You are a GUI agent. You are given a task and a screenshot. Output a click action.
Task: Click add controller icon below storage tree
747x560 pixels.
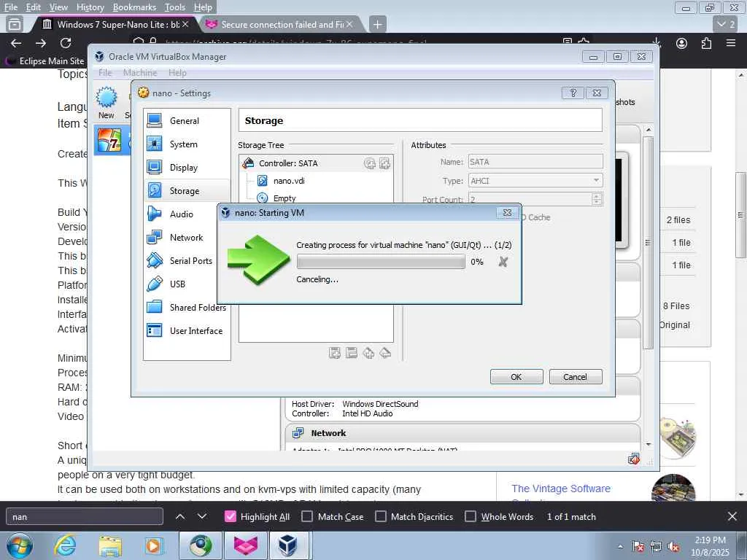pos(334,353)
